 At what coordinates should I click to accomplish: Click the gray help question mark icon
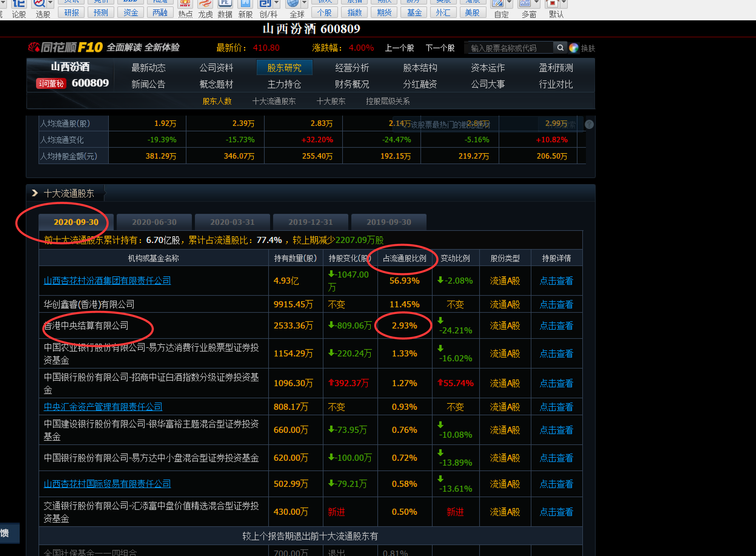coord(589,124)
